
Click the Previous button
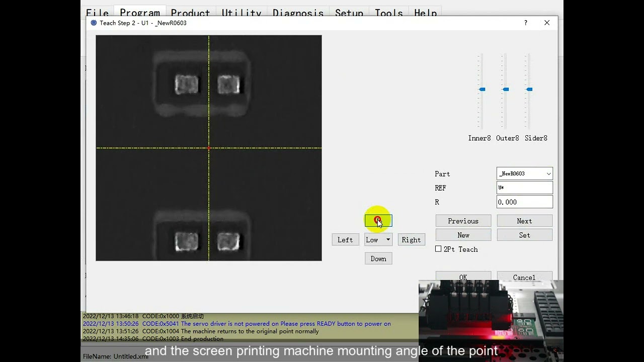point(463,221)
